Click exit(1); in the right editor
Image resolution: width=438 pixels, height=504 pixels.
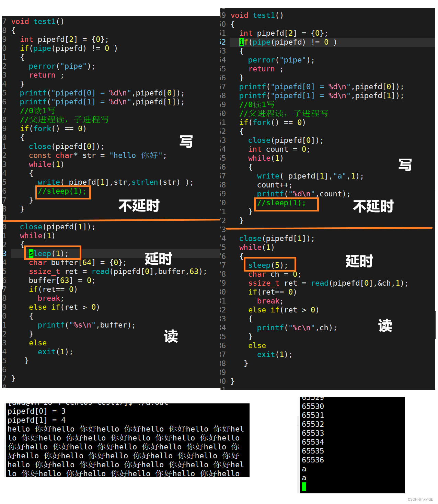coord(275,355)
